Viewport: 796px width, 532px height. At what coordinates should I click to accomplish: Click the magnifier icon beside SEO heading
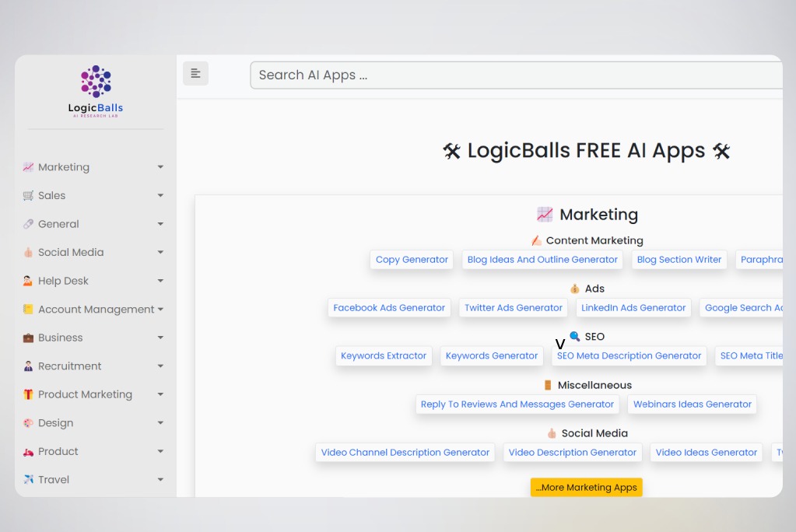575,336
